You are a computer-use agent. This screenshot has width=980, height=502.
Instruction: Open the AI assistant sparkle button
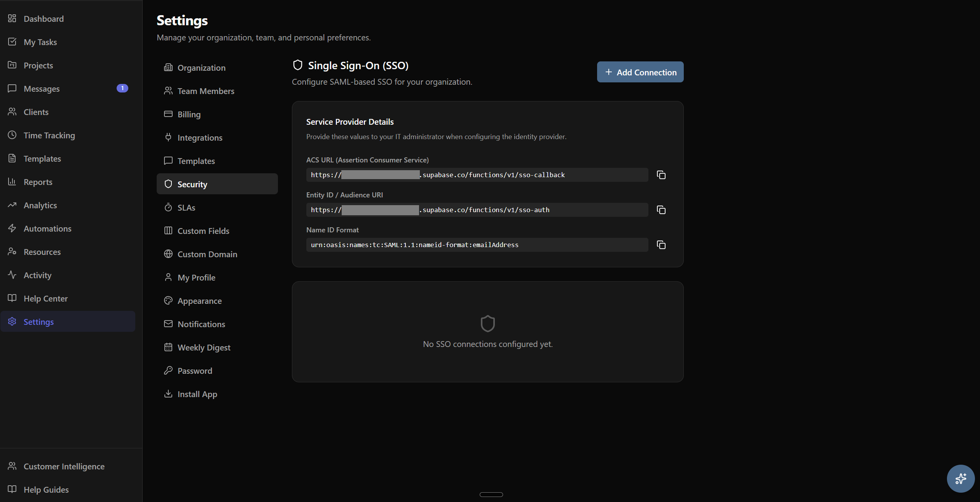[961, 478]
